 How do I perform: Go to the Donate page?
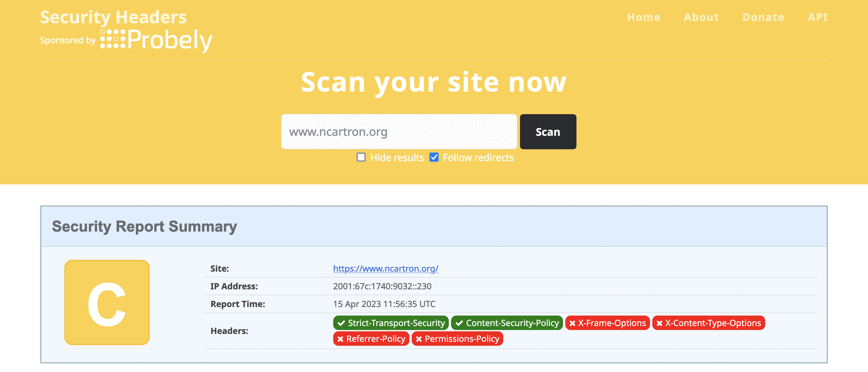coord(763,17)
